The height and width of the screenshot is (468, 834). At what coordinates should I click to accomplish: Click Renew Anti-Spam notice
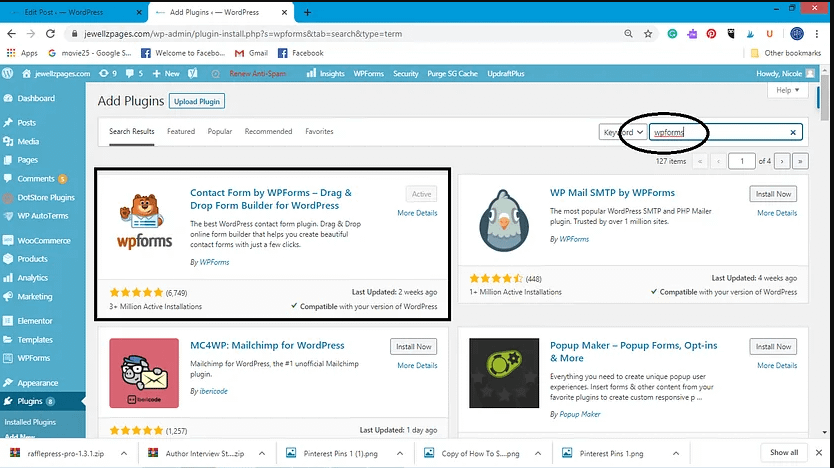257,73
